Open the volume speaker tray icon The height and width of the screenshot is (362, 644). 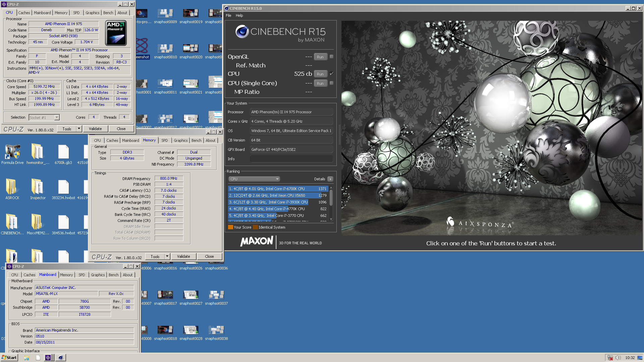(x=618, y=358)
